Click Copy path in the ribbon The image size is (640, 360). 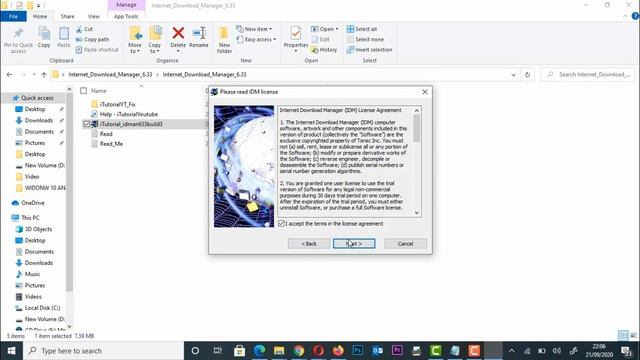(92, 39)
